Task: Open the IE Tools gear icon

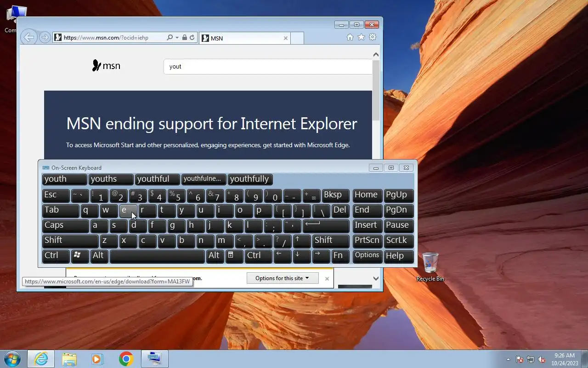Action: pos(373,37)
